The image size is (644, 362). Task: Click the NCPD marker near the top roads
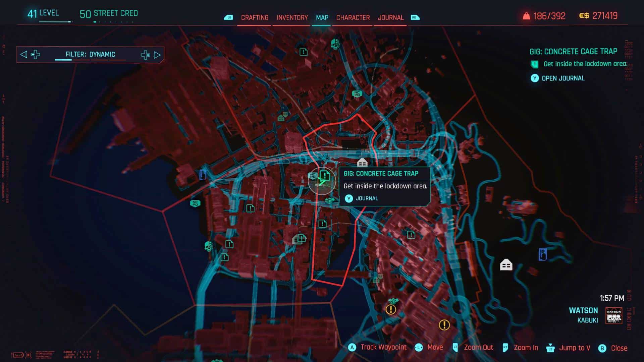tap(357, 94)
